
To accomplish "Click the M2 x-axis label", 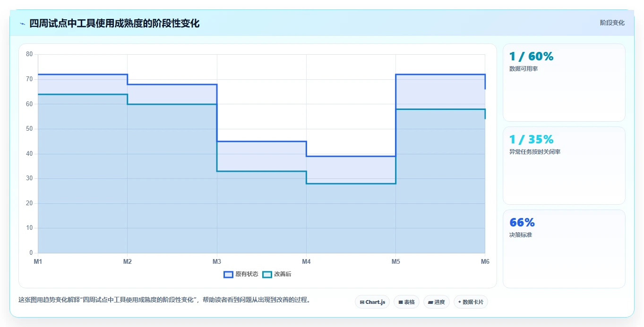I will click(127, 261).
